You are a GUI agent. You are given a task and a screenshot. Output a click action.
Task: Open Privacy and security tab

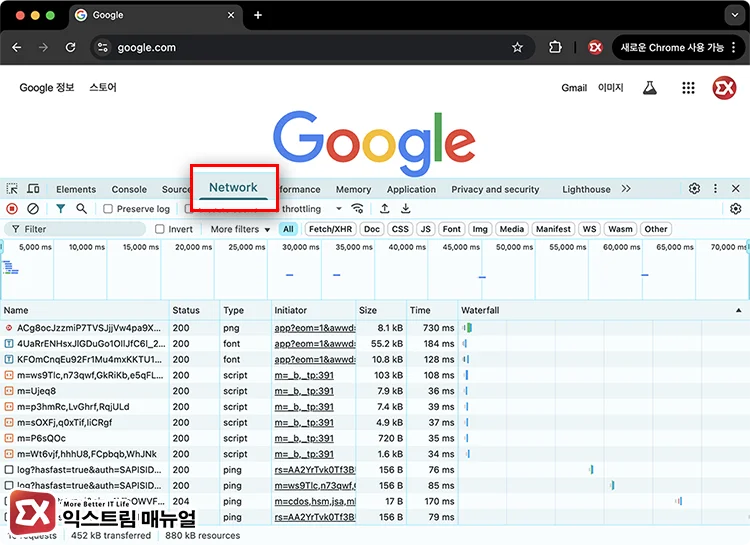[495, 189]
